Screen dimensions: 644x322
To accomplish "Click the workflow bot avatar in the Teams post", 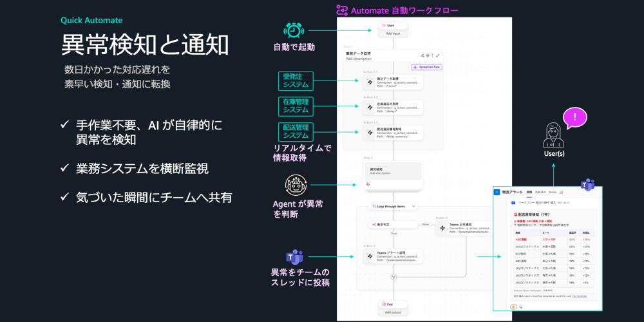I will pos(513,202).
